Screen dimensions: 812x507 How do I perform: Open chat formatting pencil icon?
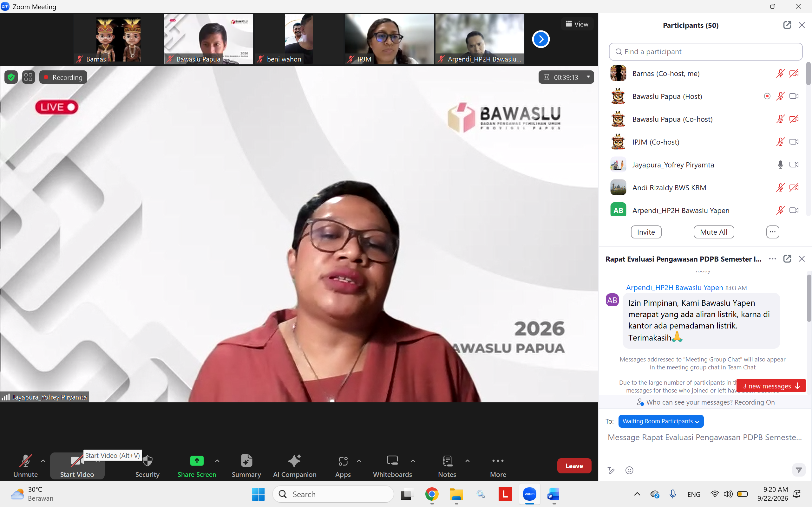pyautogui.click(x=611, y=470)
